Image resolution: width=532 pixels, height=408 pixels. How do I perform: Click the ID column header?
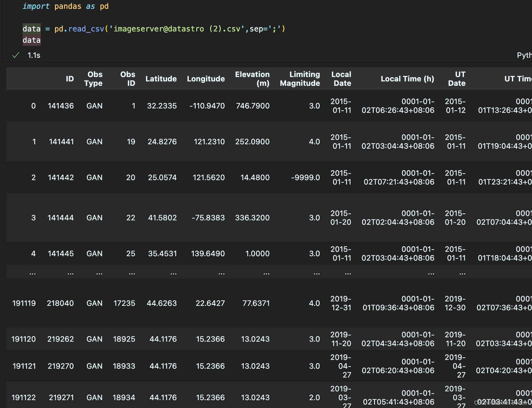tap(70, 79)
